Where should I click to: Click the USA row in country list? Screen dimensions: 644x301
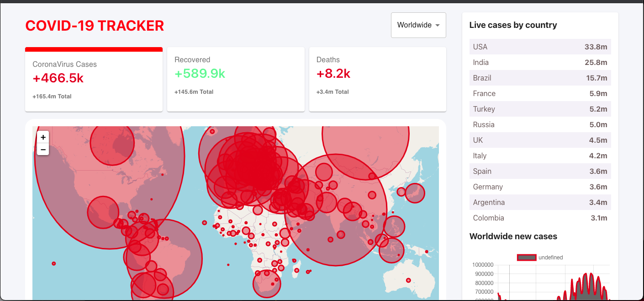click(540, 47)
